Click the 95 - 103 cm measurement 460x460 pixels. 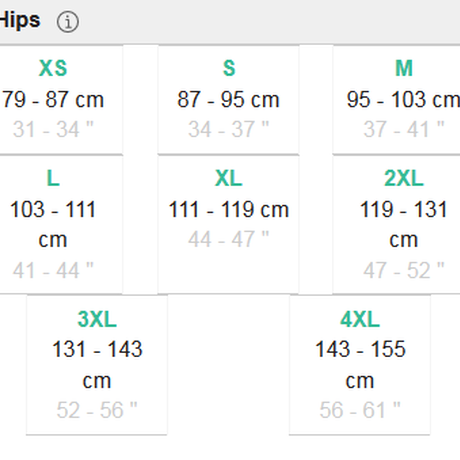(x=403, y=99)
